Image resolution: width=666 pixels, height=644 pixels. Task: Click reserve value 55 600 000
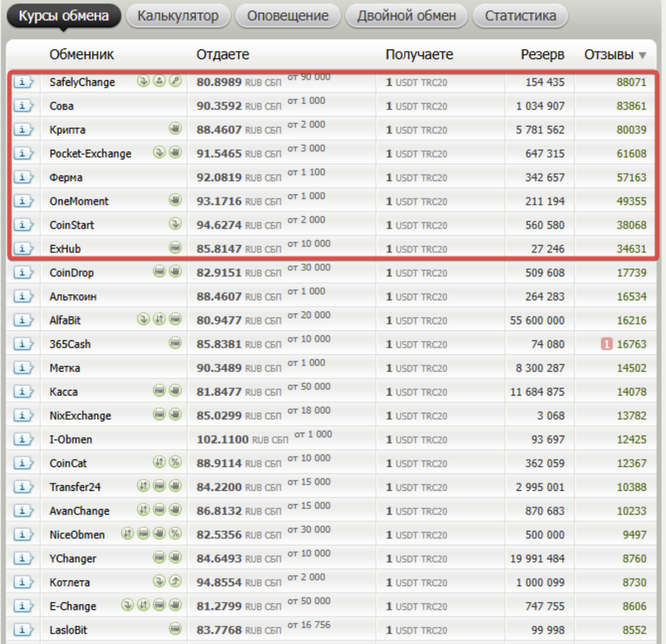537,320
